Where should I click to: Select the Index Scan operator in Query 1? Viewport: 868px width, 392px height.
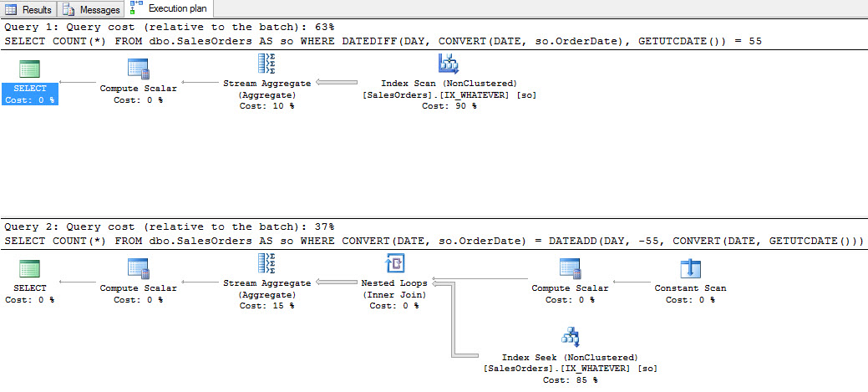449,65
